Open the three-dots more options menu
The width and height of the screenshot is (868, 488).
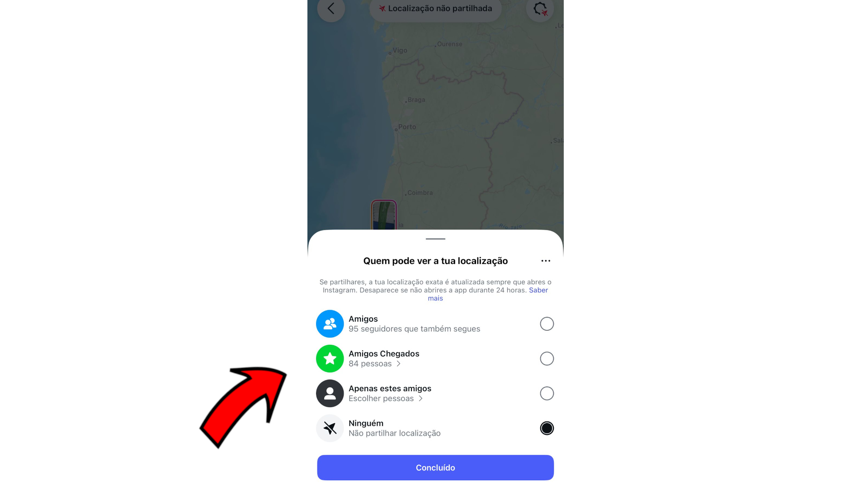pyautogui.click(x=546, y=261)
